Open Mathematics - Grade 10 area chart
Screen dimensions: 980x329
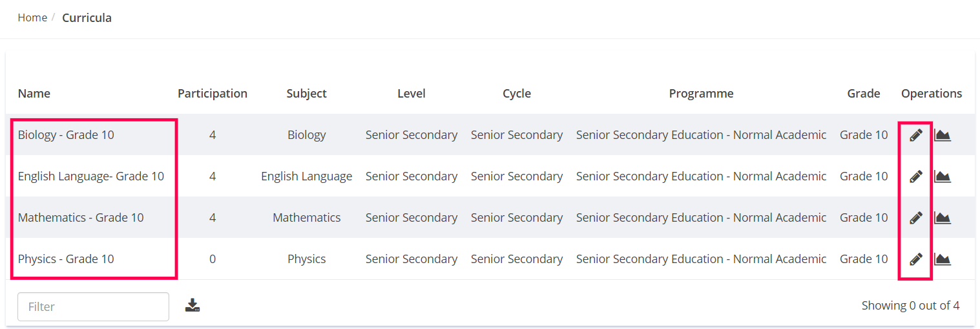943,218
